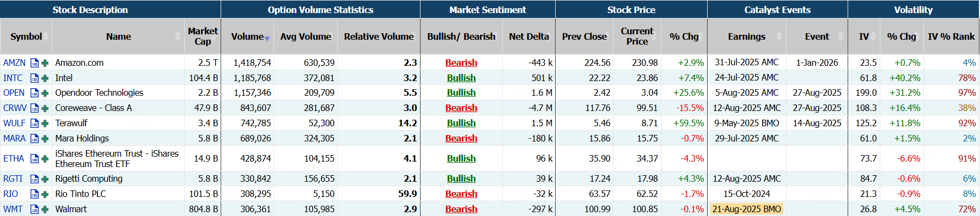This screenshot has width=980, height=216.
Task: Sort by the Name column header arrows
Action: [178, 36]
